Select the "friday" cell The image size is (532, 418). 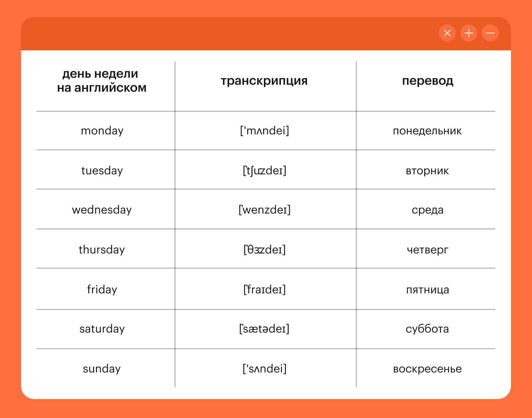click(102, 290)
